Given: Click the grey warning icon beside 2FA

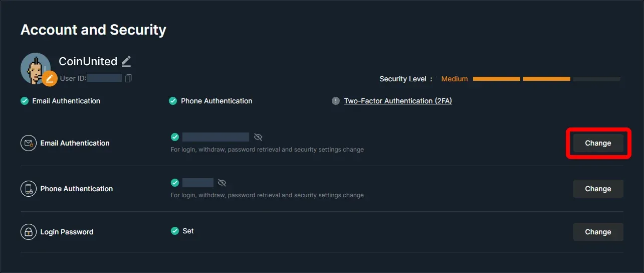Looking at the screenshot, I should (336, 101).
